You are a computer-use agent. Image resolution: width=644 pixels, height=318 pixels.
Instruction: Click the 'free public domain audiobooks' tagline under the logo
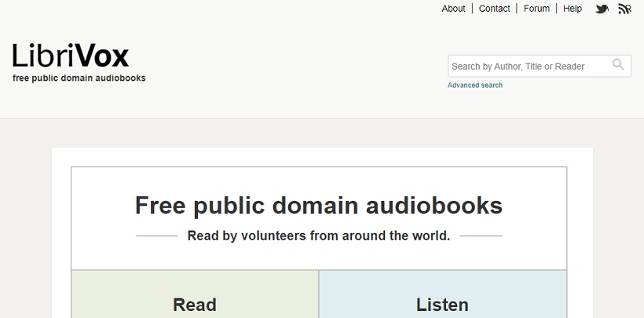[x=79, y=78]
